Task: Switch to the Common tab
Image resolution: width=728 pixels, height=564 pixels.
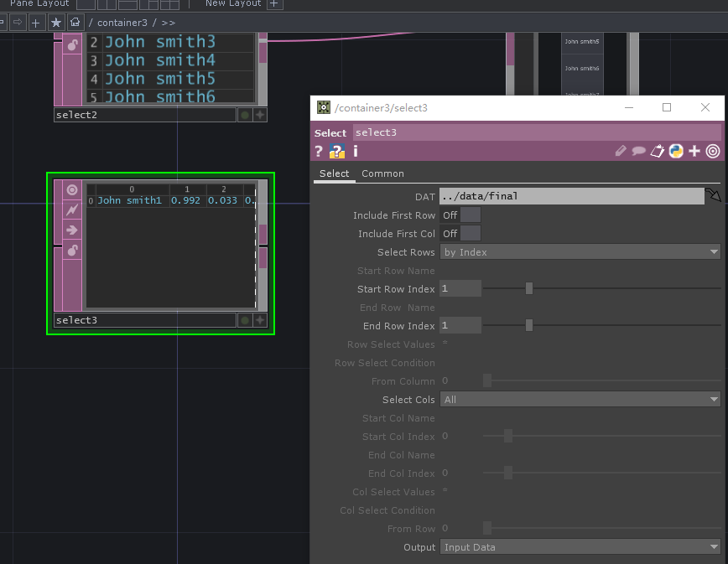Action: pyautogui.click(x=382, y=173)
